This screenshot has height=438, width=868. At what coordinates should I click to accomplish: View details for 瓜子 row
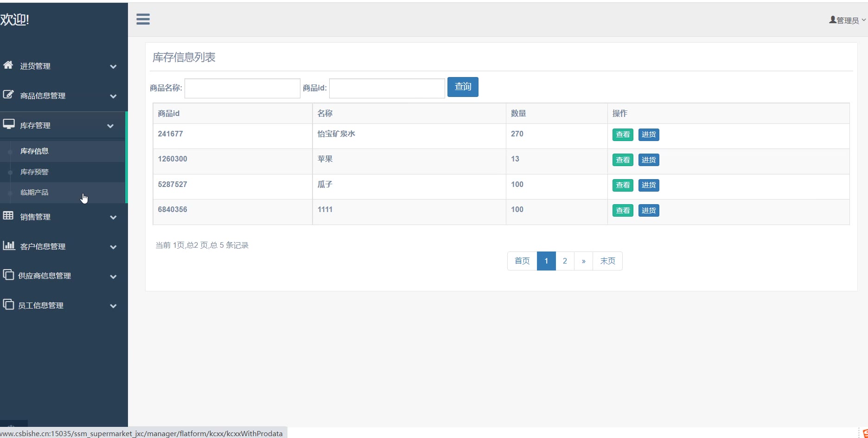[623, 185]
